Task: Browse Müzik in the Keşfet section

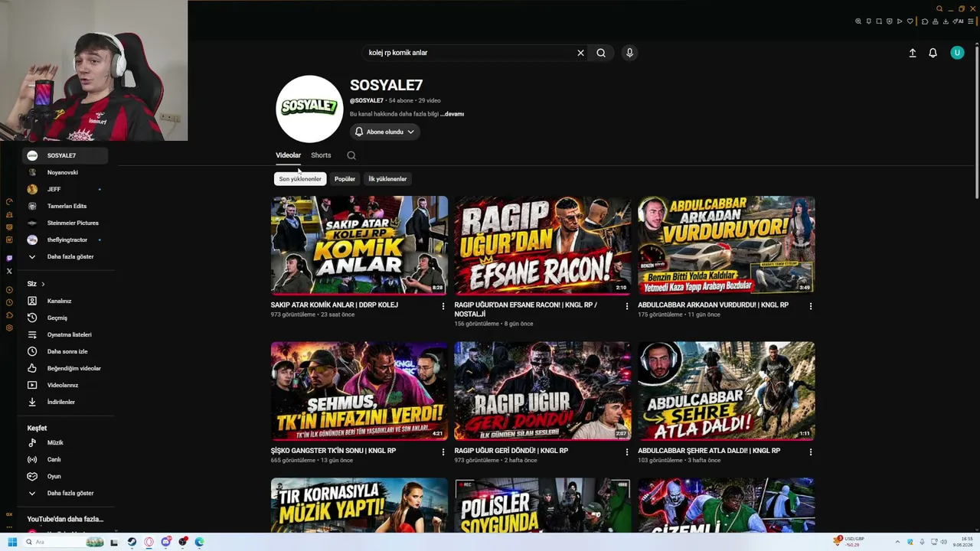Action: click(65, 442)
